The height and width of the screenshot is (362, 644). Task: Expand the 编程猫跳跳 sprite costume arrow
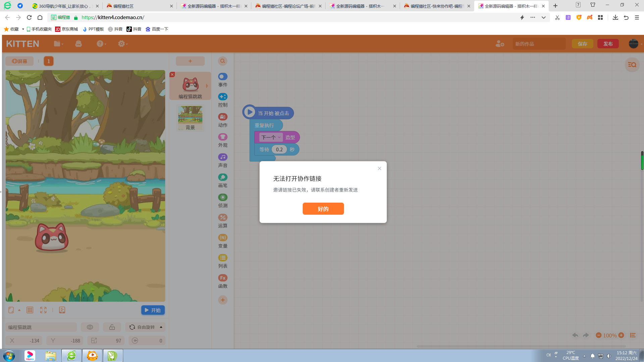(207, 86)
